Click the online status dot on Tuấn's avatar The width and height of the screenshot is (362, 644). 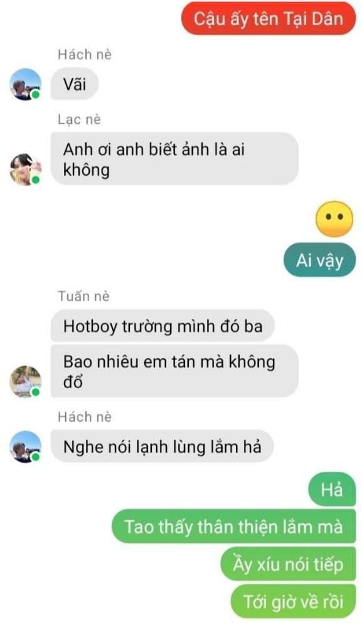click(x=36, y=392)
